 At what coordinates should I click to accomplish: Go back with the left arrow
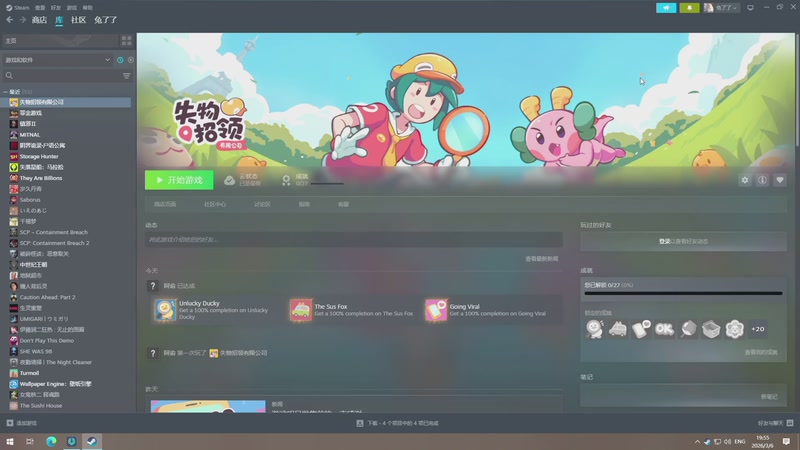point(10,20)
